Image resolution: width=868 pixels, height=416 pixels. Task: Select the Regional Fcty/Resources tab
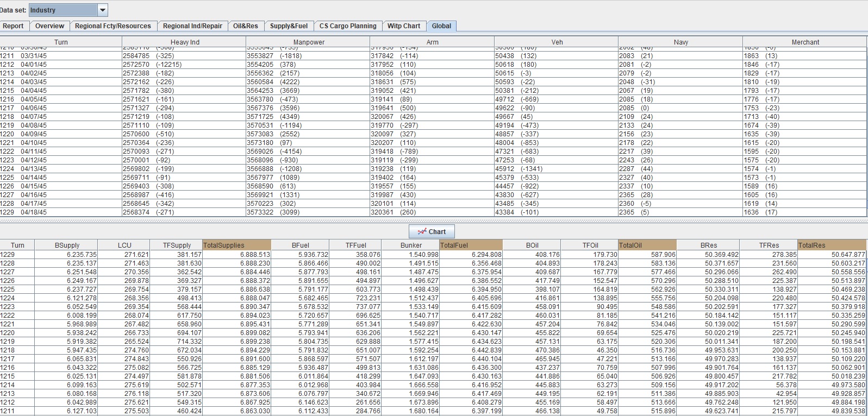point(113,26)
